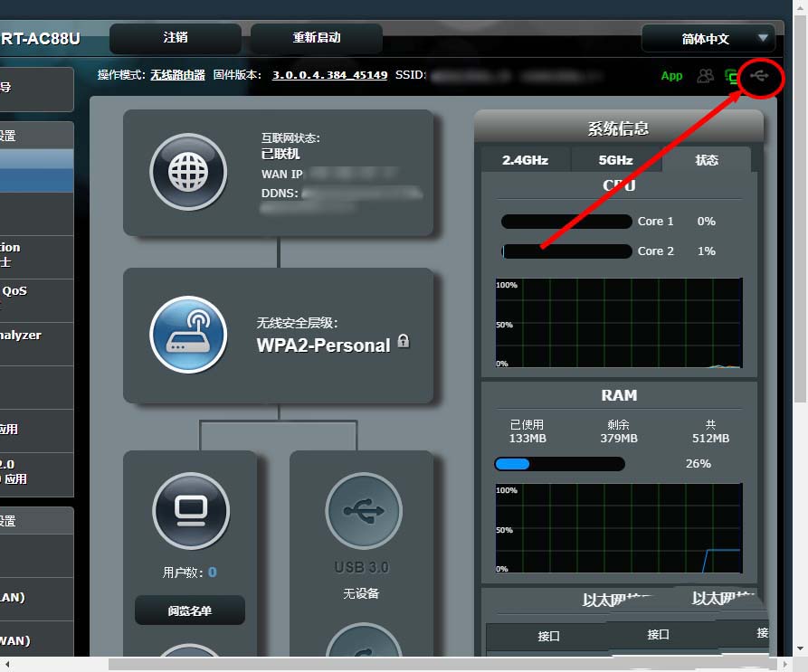Screen dimensions: 808x672
Task: Switch to the 5GHz tab
Action: tap(615, 160)
